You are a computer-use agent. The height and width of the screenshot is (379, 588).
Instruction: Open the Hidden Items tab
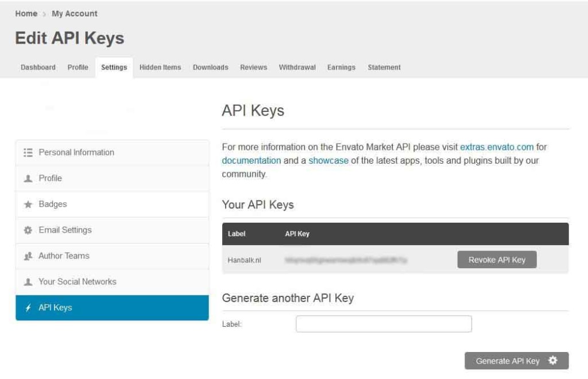pos(160,68)
